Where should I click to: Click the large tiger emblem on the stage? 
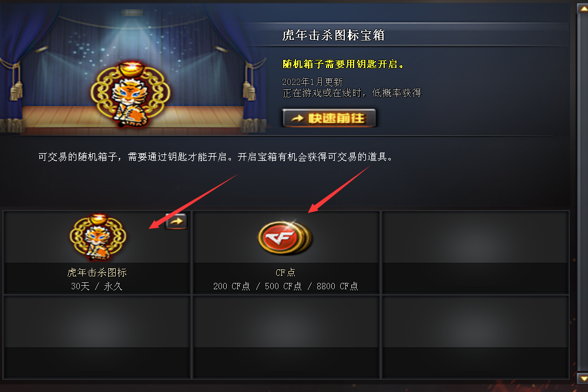click(x=130, y=94)
